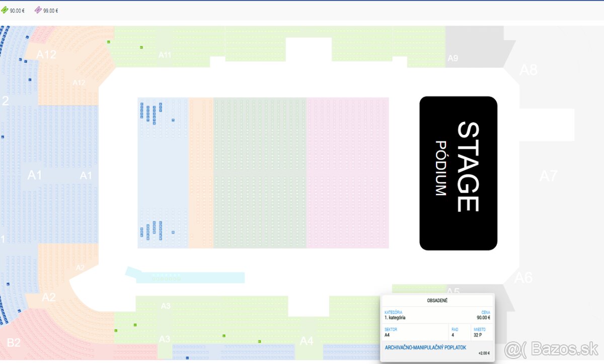
Task: Click the RAD label in the tooltip
Action: pos(455,329)
